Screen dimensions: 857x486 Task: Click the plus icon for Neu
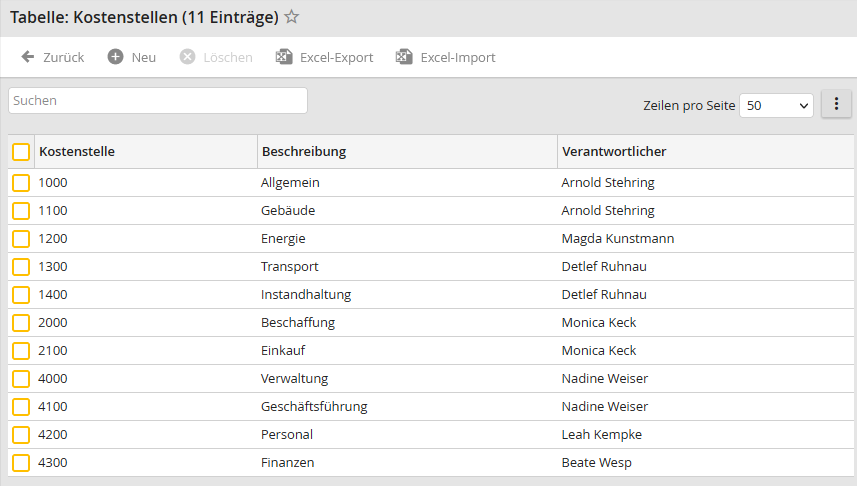click(116, 57)
